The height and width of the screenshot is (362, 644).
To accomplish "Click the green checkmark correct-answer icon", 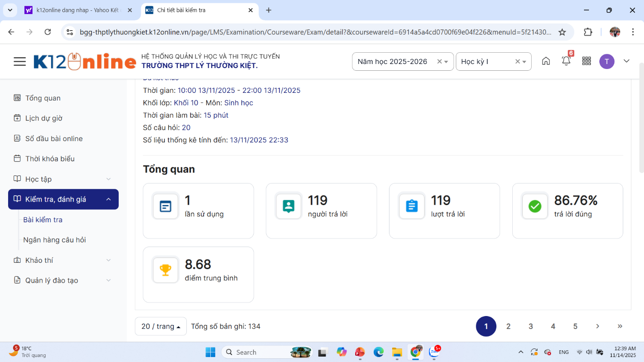I will click(x=535, y=206).
